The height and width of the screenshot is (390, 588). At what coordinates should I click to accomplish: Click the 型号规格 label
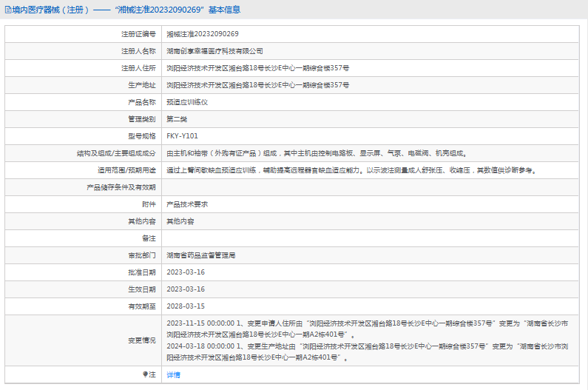pyautogui.click(x=142, y=136)
